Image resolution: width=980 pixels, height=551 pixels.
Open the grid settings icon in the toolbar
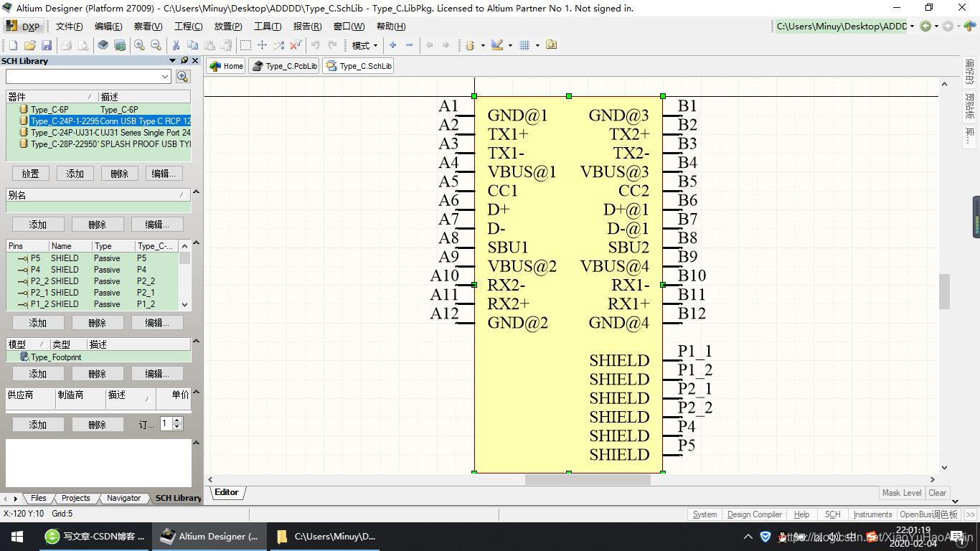point(524,45)
